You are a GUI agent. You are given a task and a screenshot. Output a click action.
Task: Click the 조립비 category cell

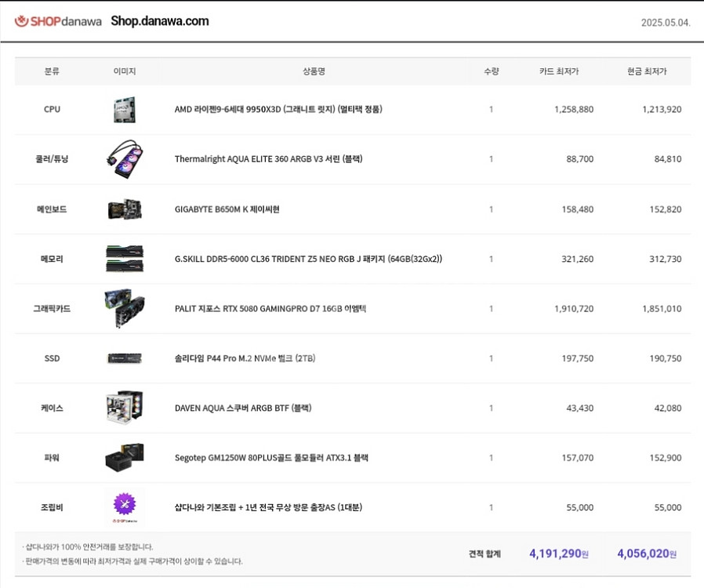(x=52, y=507)
